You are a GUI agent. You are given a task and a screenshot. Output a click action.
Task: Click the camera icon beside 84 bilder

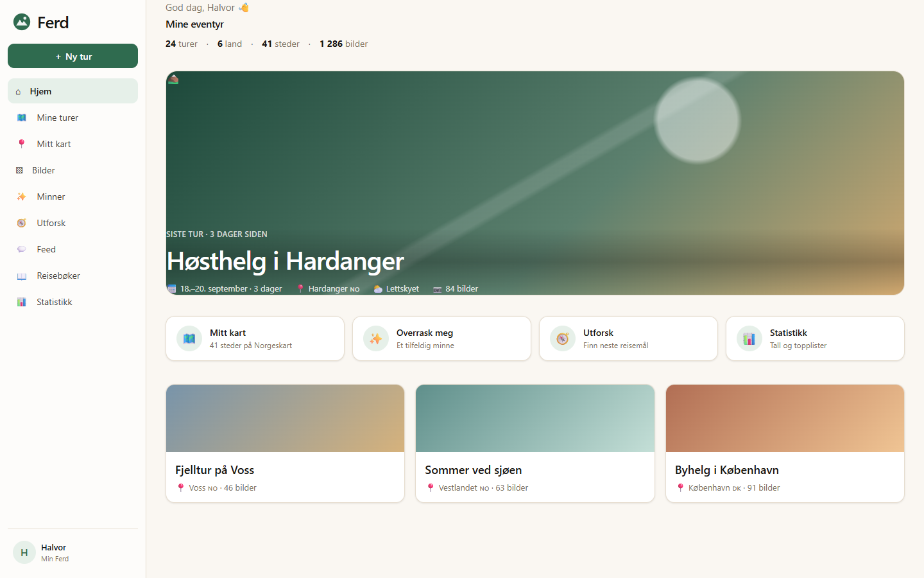pos(438,289)
